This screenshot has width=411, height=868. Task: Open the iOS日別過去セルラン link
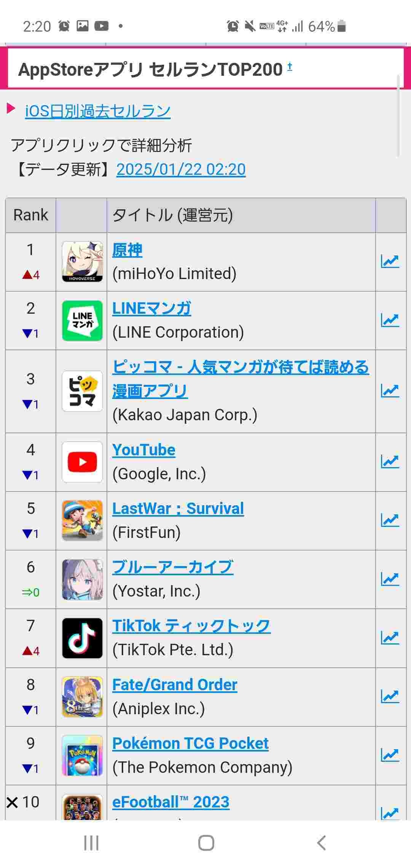pyautogui.click(x=98, y=111)
